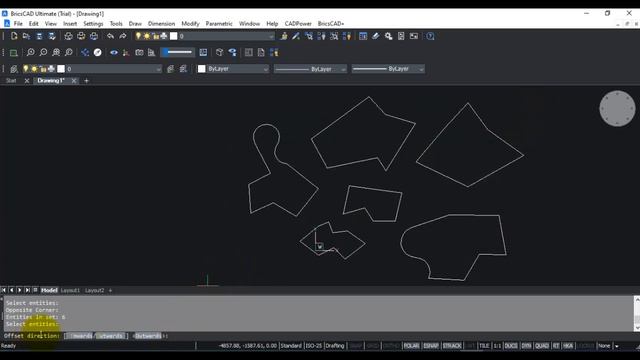Click the command history scroll down arrow

(637, 328)
